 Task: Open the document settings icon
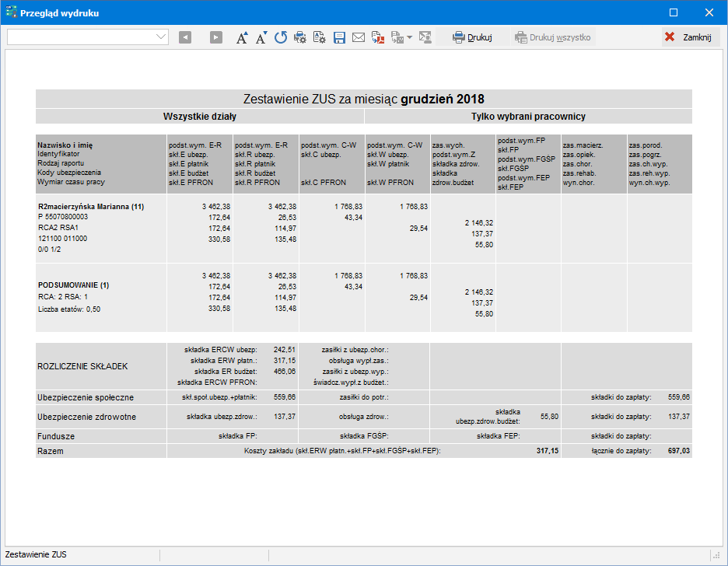click(319, 37)
